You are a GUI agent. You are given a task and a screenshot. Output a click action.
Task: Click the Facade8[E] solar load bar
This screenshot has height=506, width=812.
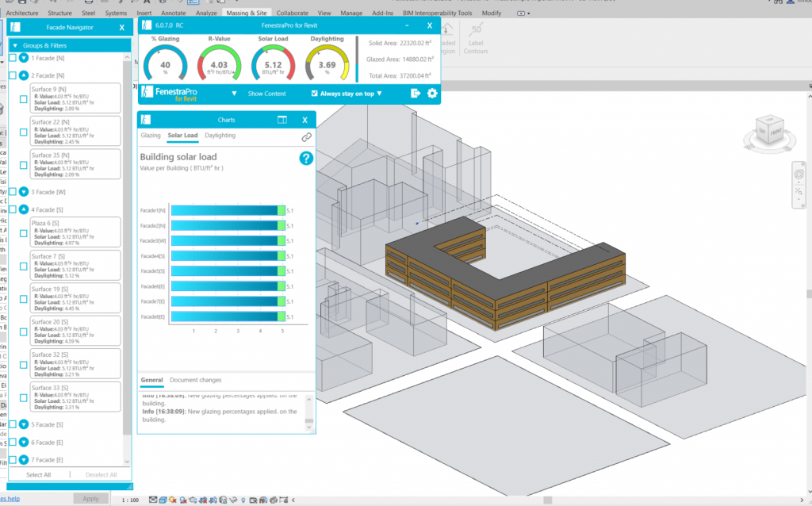[x=228, y=316]
